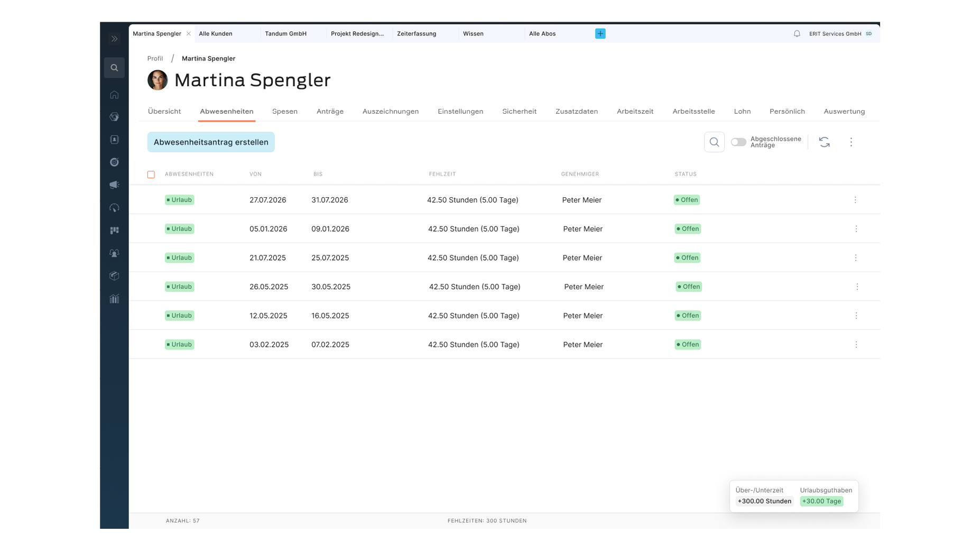Image resolution: width=980 pixels, height=551 pixels.
Task: Open the Arbeitszeit tab
Action: [x=635, y=111]
